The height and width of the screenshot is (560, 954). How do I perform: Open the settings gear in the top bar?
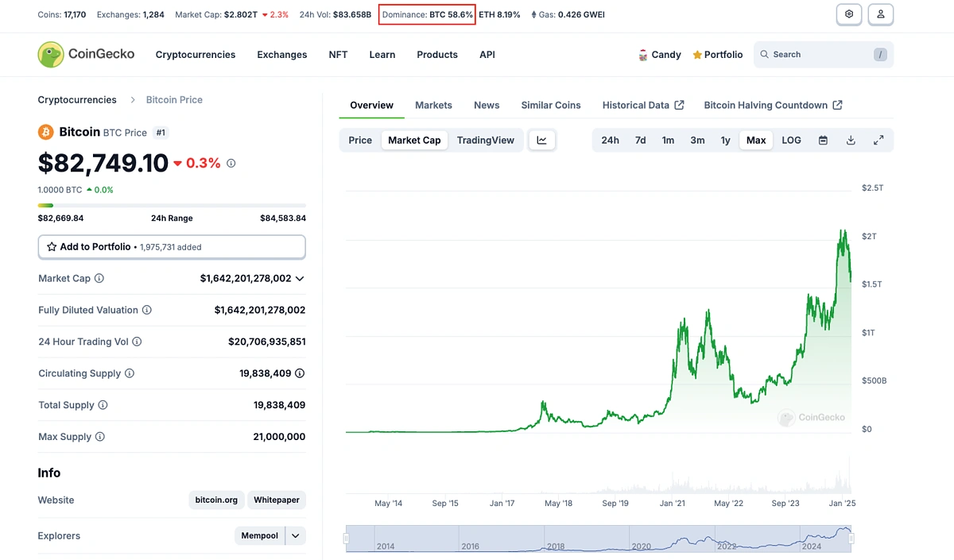point(850,14)
